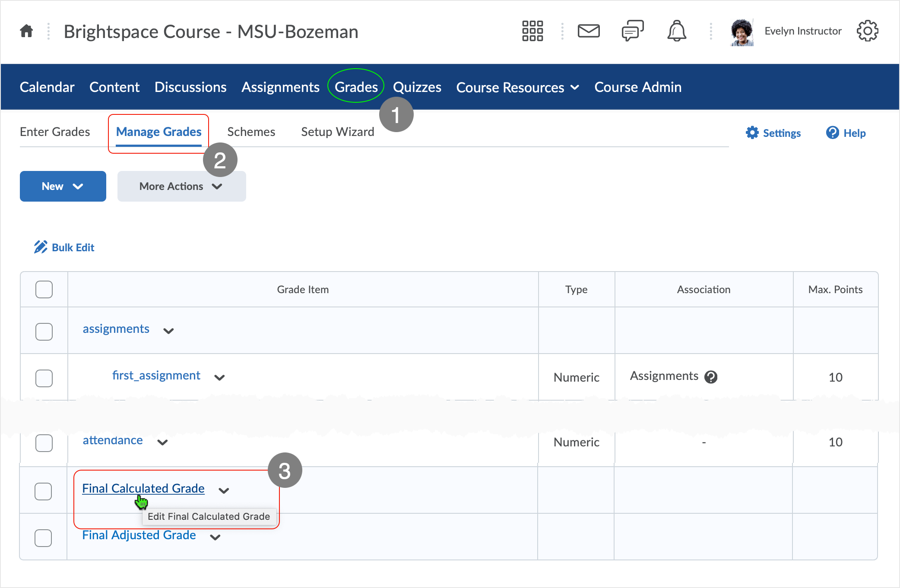Switch to the Schemes tab
This screenshot has width=900, height=588.
coord(251,132)
